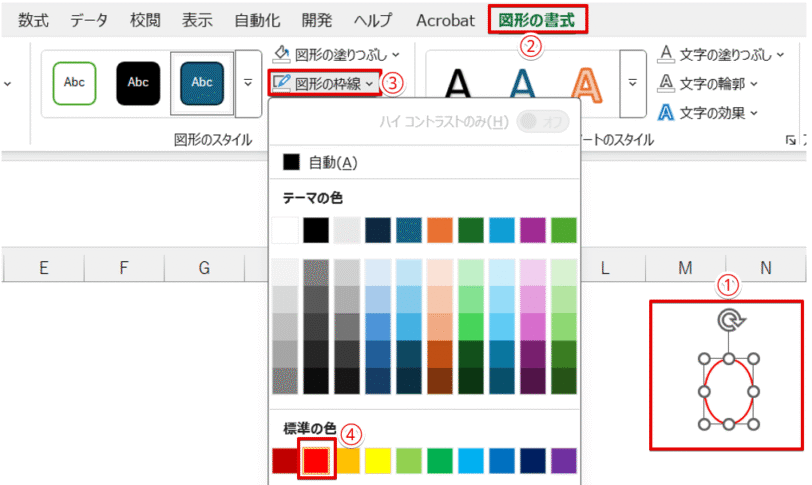Viewport: 812px width, 485px height.
Task: Pick the sky blue theme color
Action: click(x=502, y=230)
